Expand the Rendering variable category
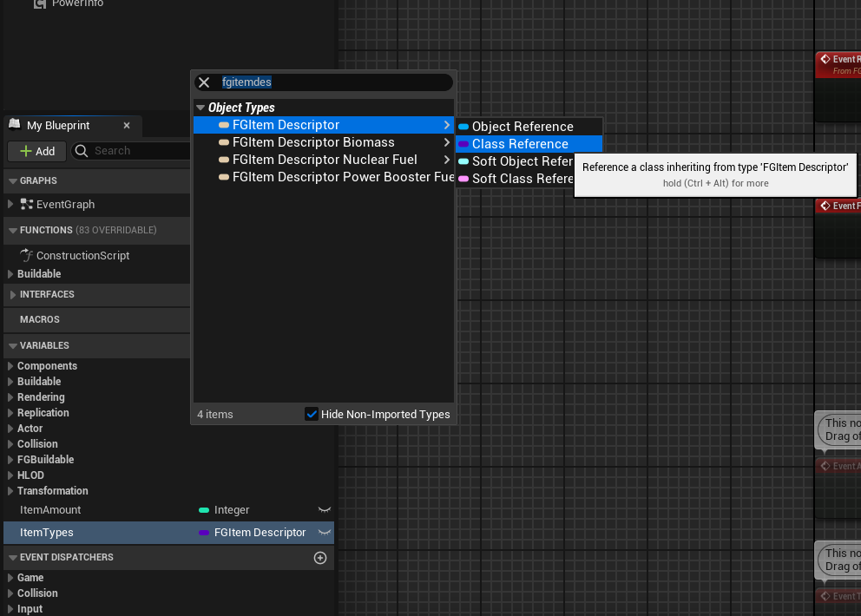Image resolution: width=861 pixels, height=616 pixels. click(10, 397)
